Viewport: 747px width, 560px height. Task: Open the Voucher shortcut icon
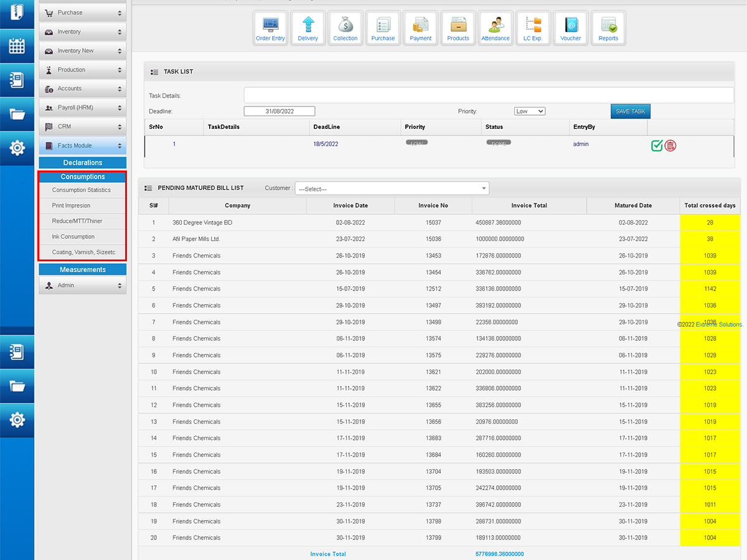point(570,28)
